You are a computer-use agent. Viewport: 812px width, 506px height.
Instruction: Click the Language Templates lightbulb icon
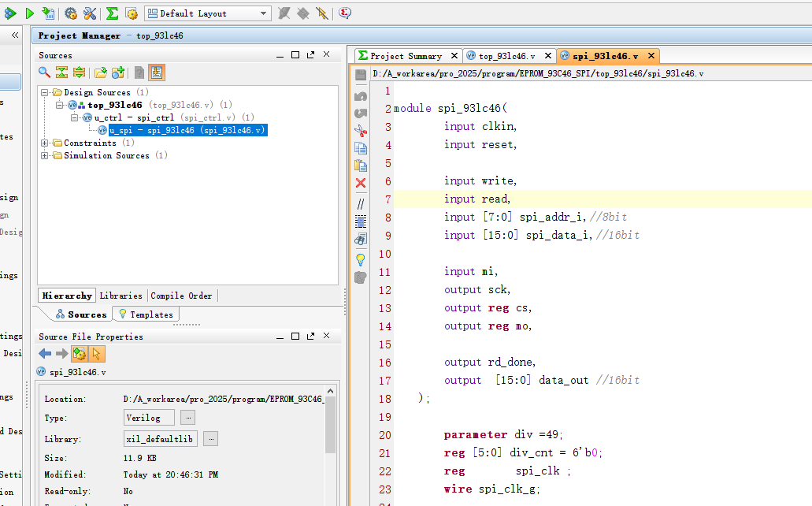pyautogui.click(x=361, y=259)
